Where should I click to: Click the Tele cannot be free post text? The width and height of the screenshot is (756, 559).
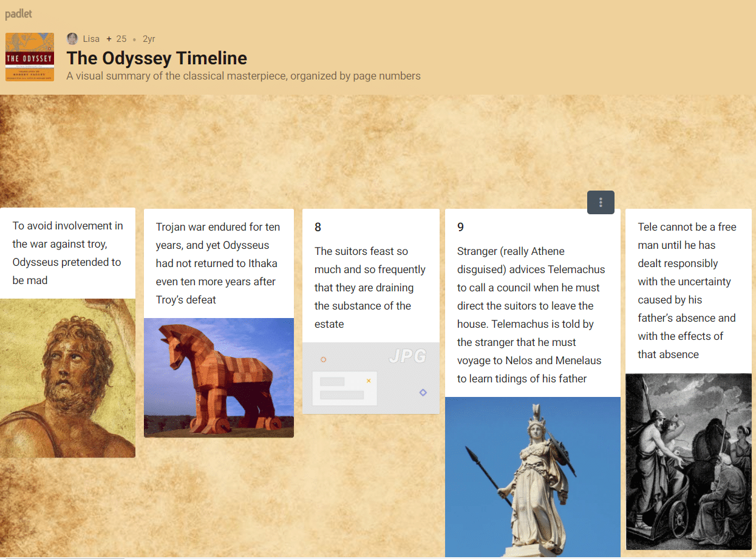pos(687,291)
